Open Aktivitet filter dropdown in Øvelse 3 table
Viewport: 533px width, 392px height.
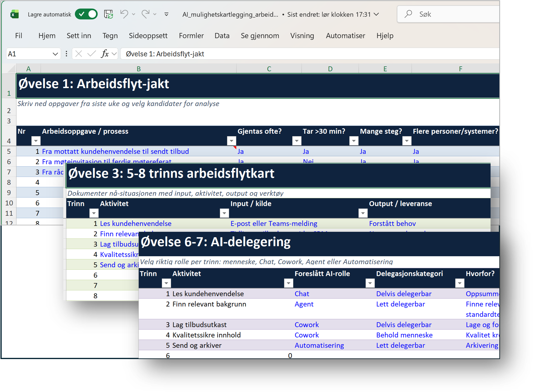tap(224, 213)
